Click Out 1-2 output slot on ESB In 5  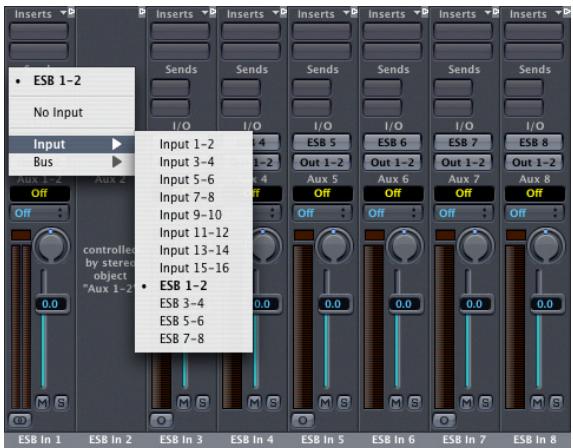pyautogui.click(x=322, y=162)
